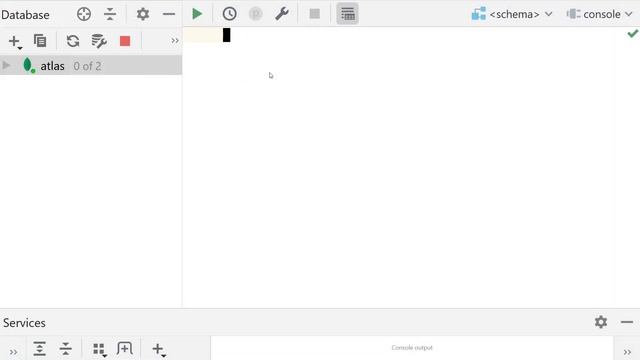Click the green checkmark inspection indicator
Viewport: 640px width, 360px height.
[633, 33]
